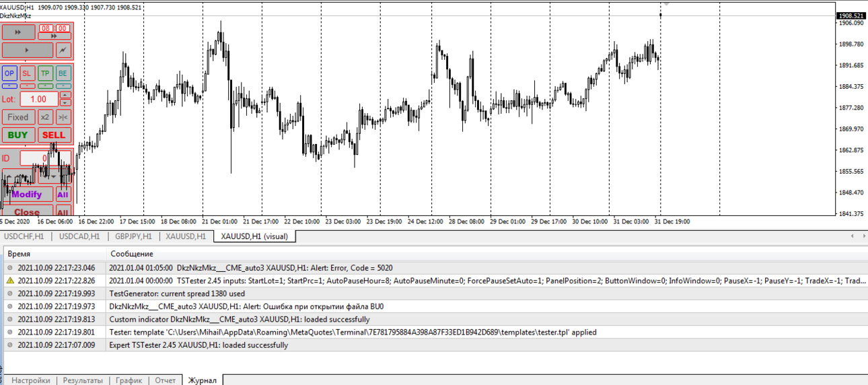868x385 pixels.
Task: Select the XAUUSD,H1 (visual) chart tab
Action: point(254,236)
